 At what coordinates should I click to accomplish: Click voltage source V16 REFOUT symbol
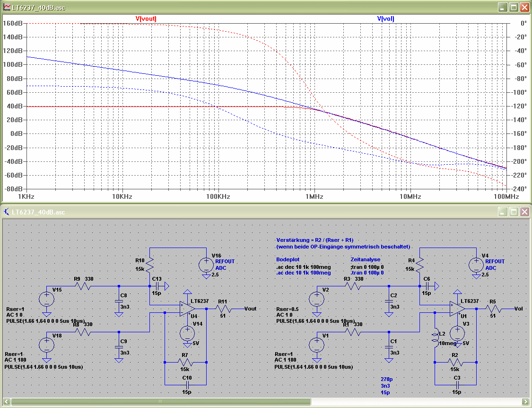pyautogui.click(x=206, y=265)
